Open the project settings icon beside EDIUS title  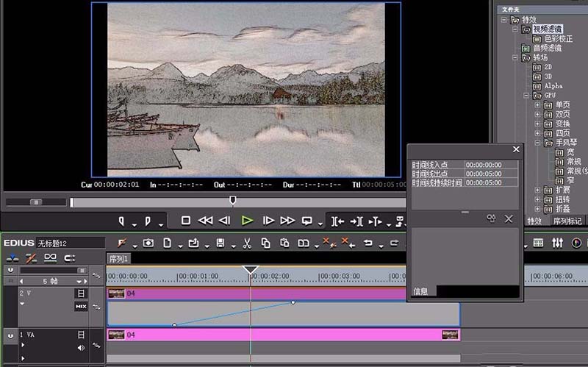pyautogui.click(x=122, y=243)
